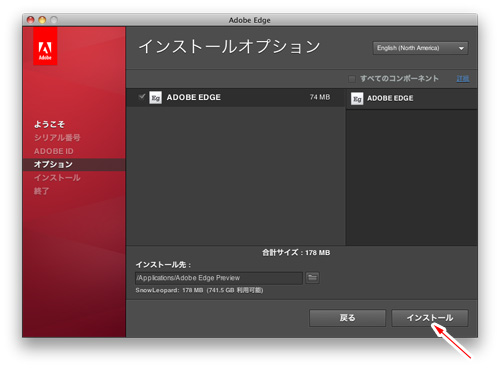This screenshot has width=500, height=368.
Task: Open the blue details link beside すべてのコンポーネント
Action: point(463,79)
